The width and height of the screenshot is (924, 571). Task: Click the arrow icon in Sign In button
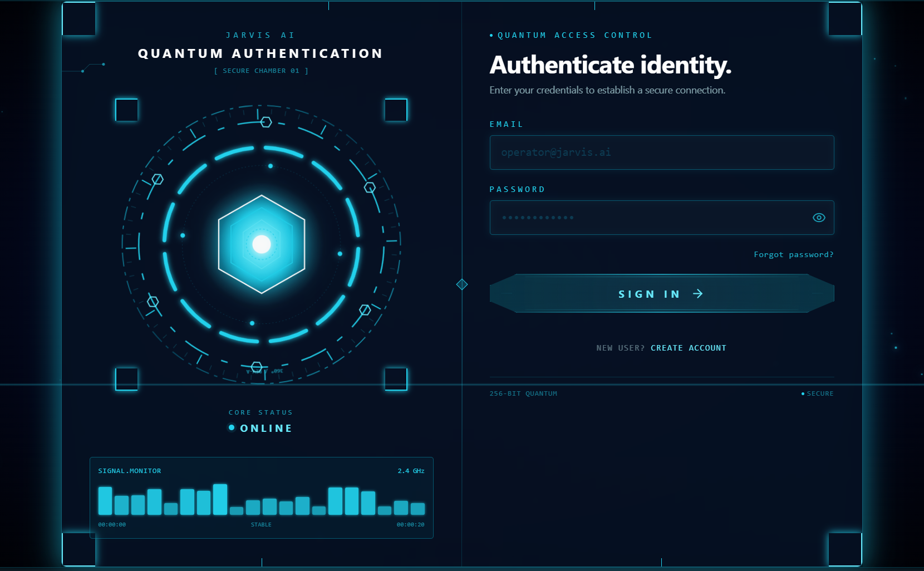pyautogui.click(x=698, y=293)
